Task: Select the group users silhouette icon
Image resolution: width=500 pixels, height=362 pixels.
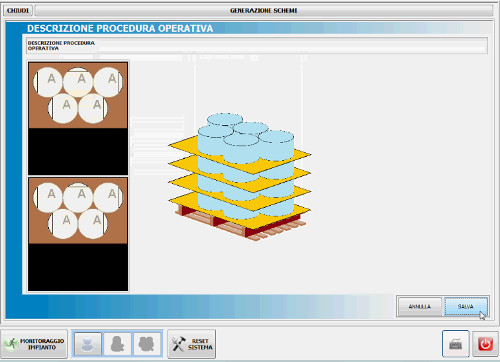Action: 147,344
